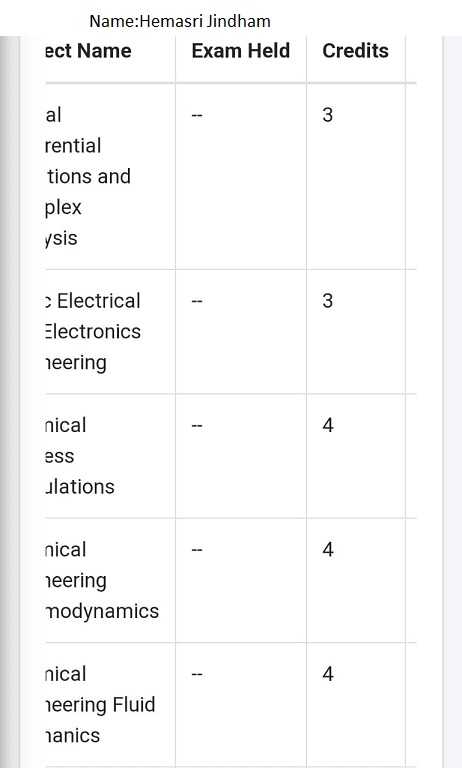Click Exam Held dashes in Complex Analysis row
The image size is (462, 768).
197,116
